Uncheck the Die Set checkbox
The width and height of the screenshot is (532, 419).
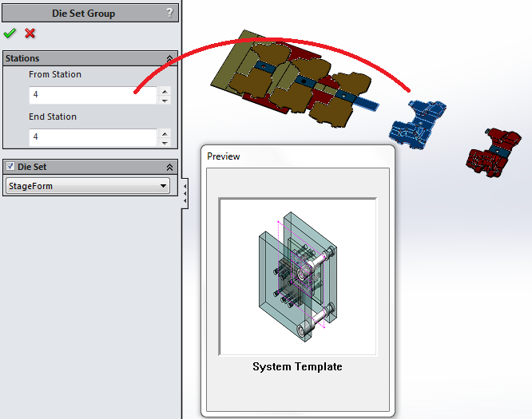pyautogui.click(x=10, y=167)
